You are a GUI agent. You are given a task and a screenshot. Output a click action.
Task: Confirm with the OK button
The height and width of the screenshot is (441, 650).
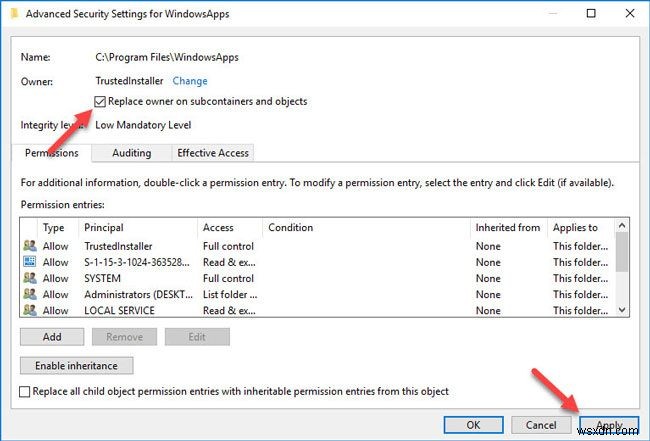click(473, 425)
